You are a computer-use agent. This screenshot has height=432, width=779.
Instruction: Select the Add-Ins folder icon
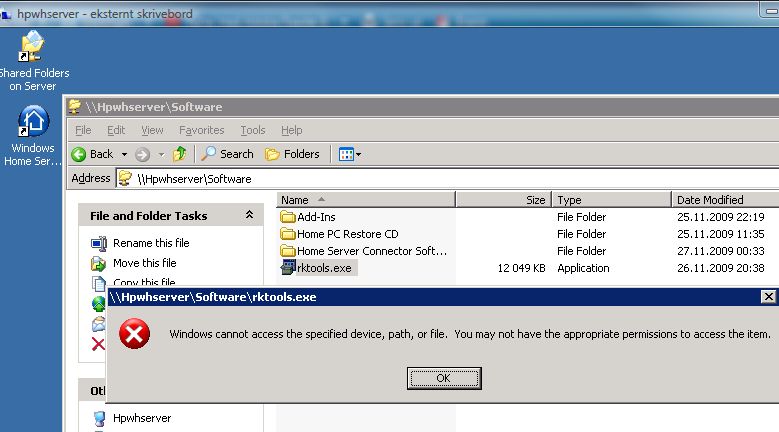pos(288,217)
